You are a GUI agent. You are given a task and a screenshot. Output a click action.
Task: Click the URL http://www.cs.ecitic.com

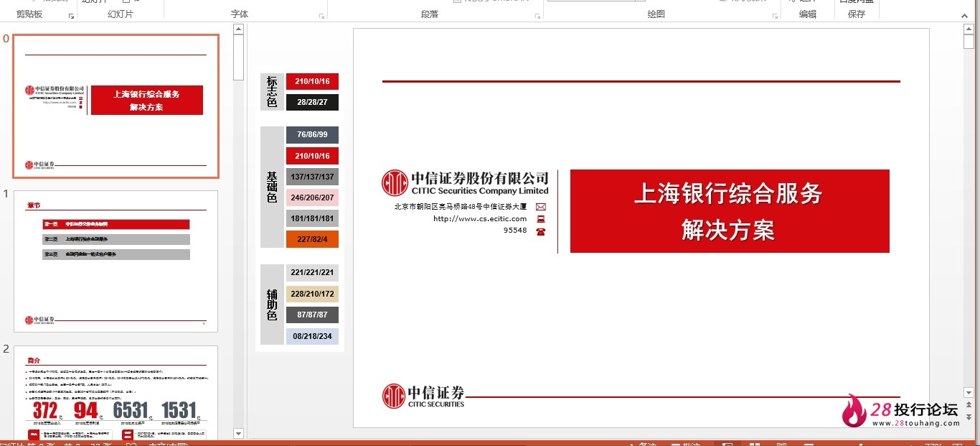click(480, 219)
